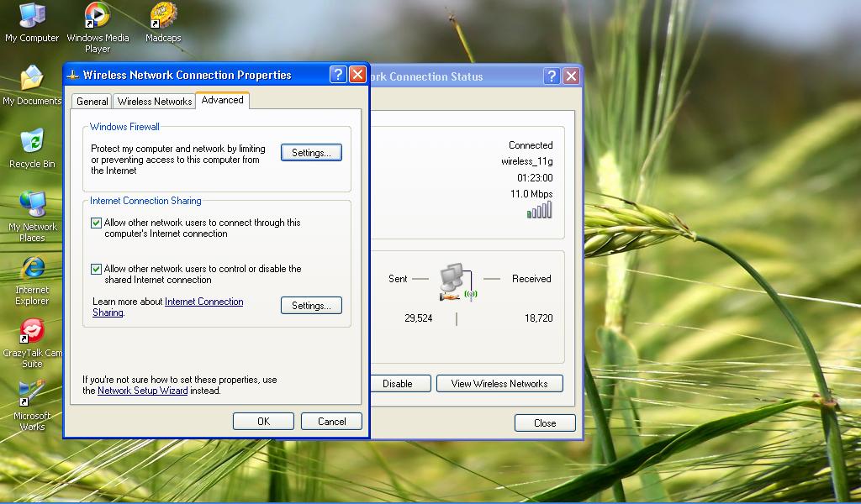Click the network activity computers icon

click(458, 282)
